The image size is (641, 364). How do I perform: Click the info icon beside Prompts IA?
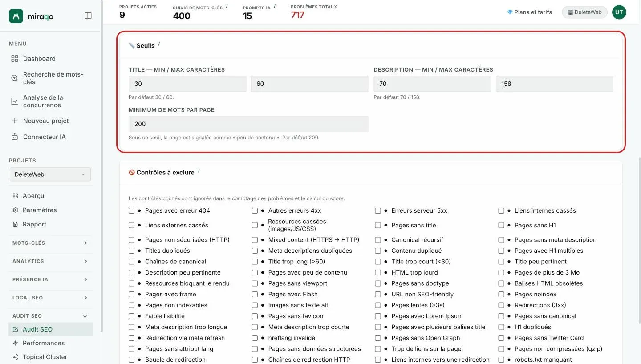tap(275, 6)
